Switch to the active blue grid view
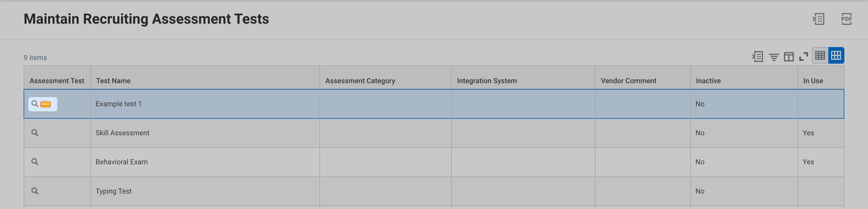The image size is (868, 209). [x=836, y=55]
